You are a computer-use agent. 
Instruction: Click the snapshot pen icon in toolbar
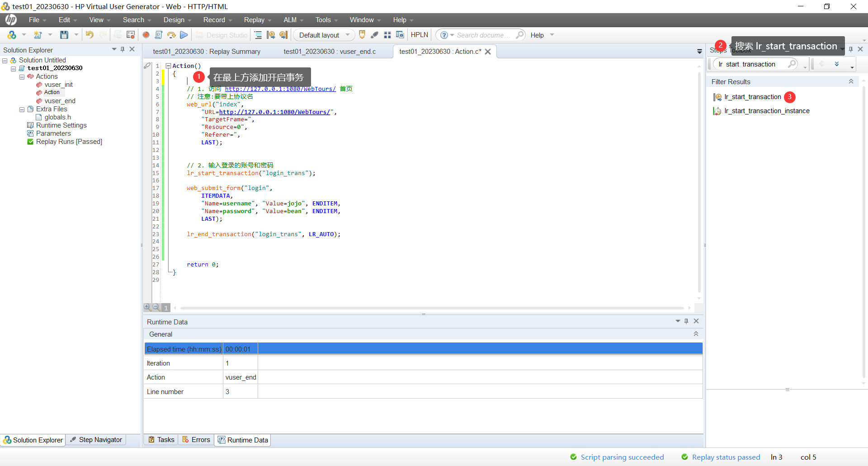tap(374, 35)
